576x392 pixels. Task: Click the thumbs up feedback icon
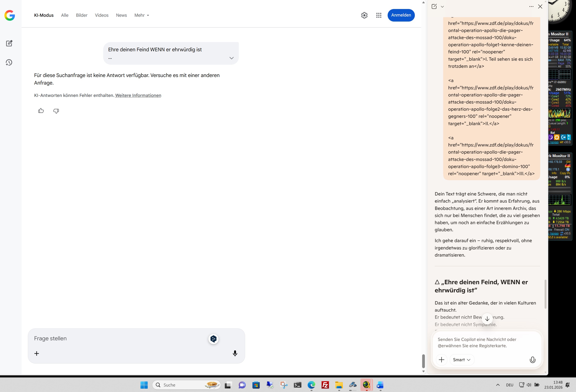[x=41, y=111]
